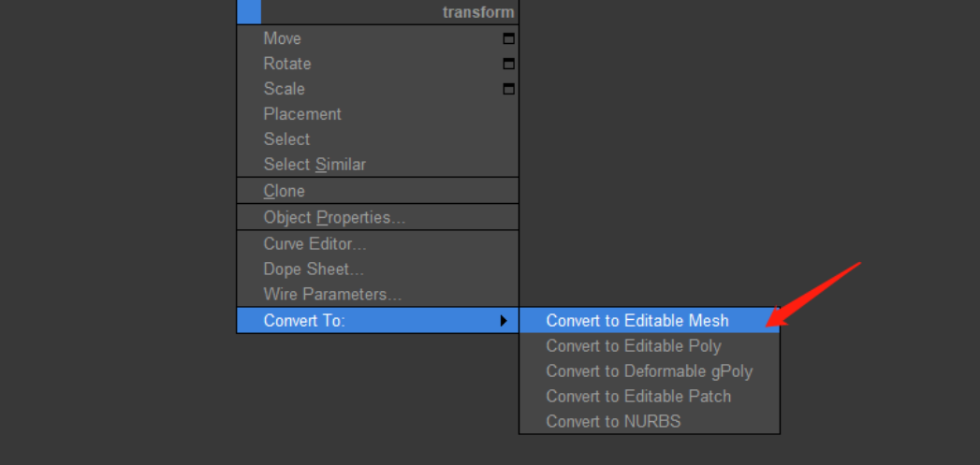Image resolution: width=980 pixels, height=465 pixels.
Task: Open Scale transform settings box icon
Action: 509,90
